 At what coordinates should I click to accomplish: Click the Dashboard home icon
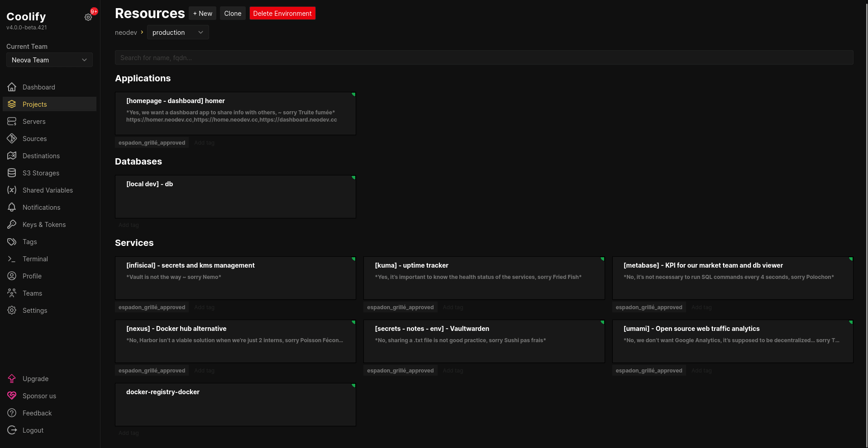pyautogui.click(x=12, y=87)
